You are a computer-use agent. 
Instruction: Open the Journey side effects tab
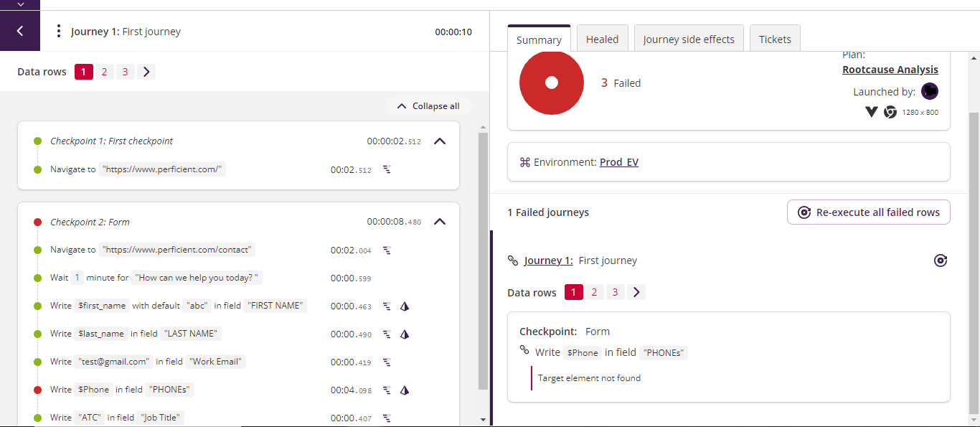(x=689, y=39)
